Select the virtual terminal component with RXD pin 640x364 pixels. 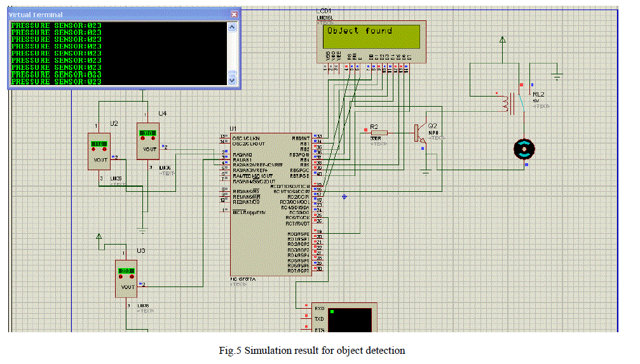pyautogui.click(x=343, y=319)
